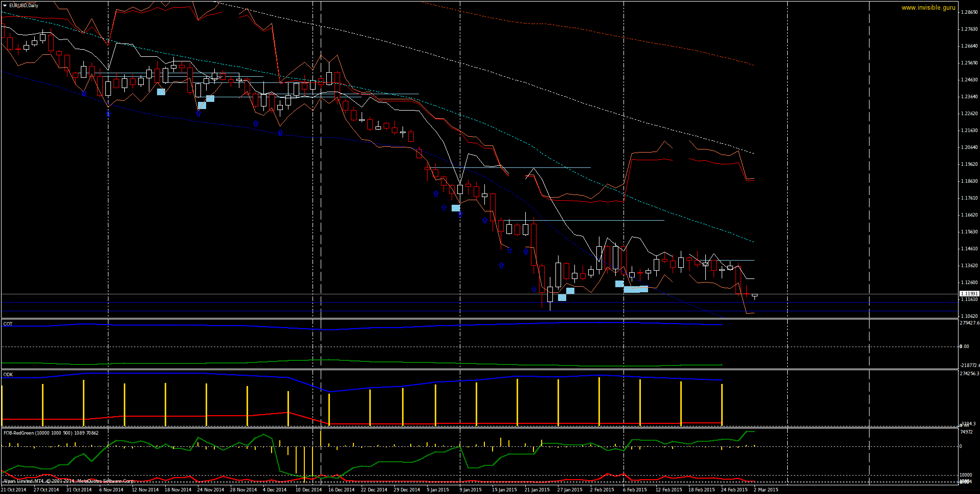
Task: Click price level 1.19620 on the scale
Action: coord(969,164)
